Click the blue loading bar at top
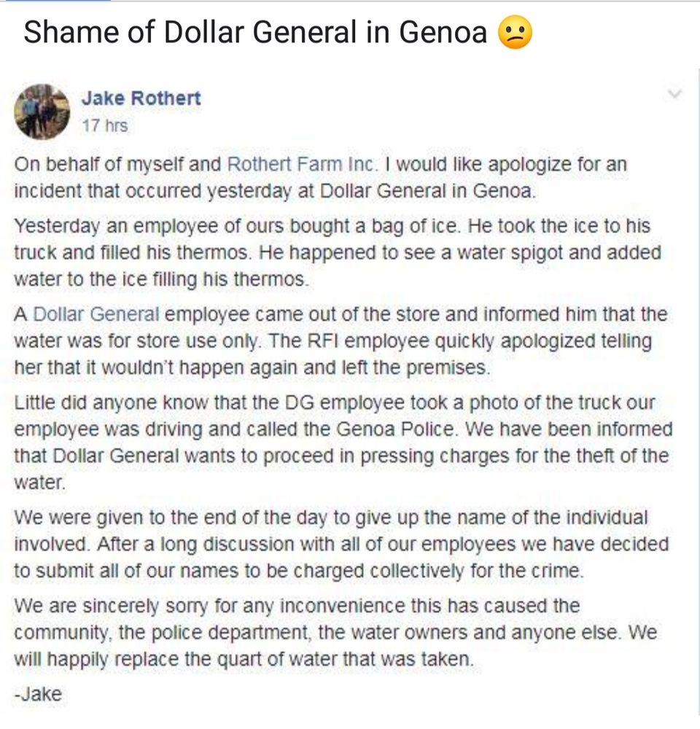Viewport: 700px width, 729px height. pyautogui.click(x=55, y=1)
